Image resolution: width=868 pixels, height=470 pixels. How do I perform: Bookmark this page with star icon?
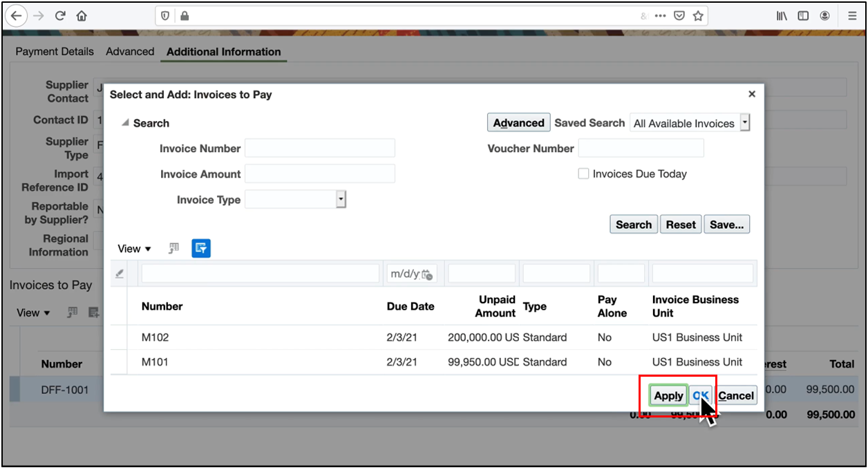click(x=698, y=15)
